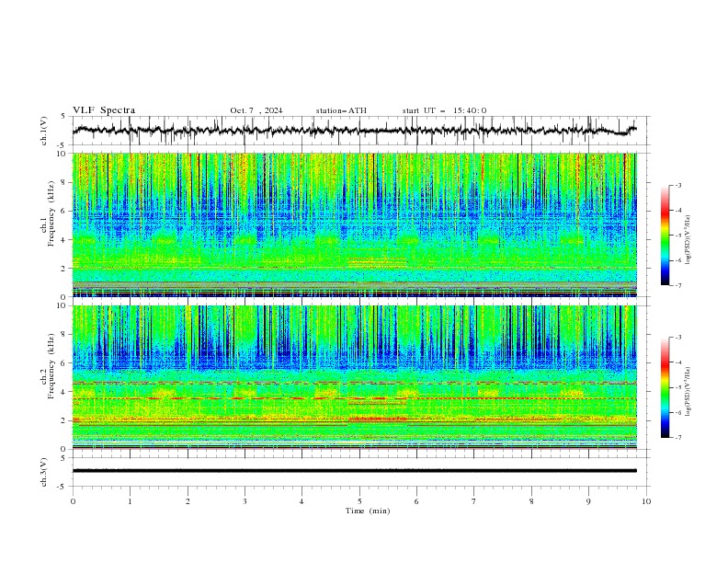This screenshot has width=728, height=563.
Task: Click the red 2 kHz emission band in ch.2
Action: (x=378, y=419)
